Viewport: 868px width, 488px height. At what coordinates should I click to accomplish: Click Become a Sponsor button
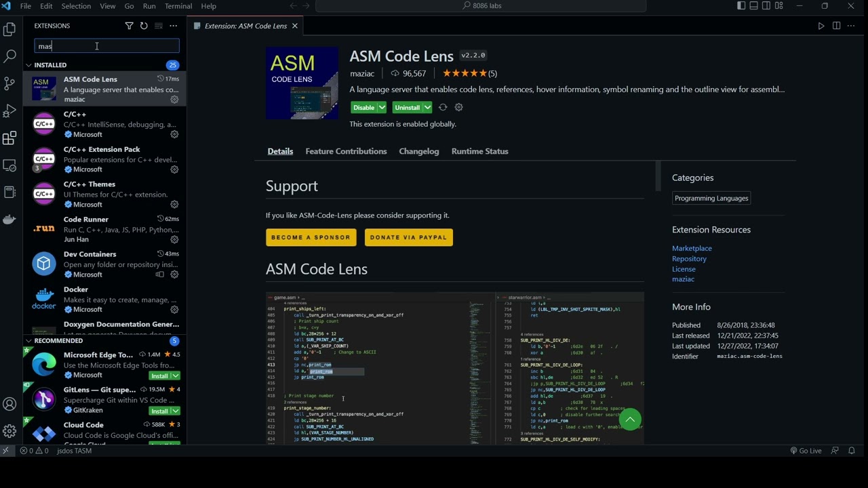pos(311,237)
